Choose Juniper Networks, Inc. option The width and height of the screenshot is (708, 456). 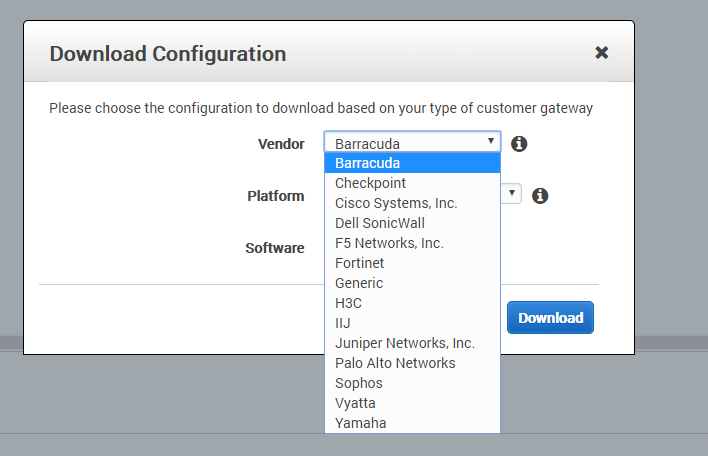412,343
